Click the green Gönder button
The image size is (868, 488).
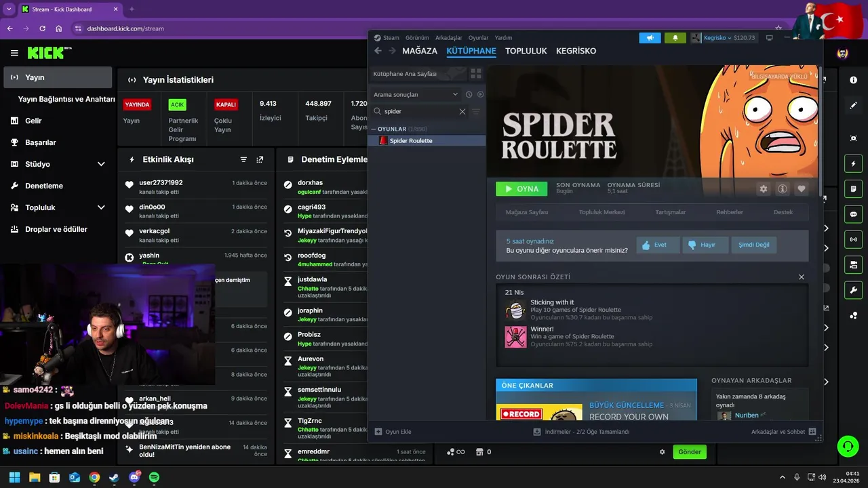(x=690, y=452)
